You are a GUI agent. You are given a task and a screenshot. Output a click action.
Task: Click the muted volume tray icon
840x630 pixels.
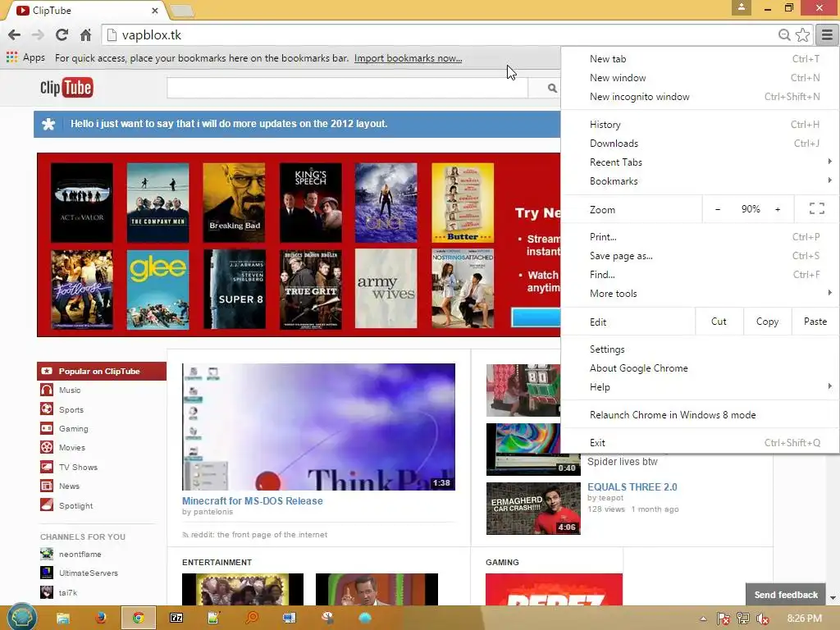click(762, 619)
